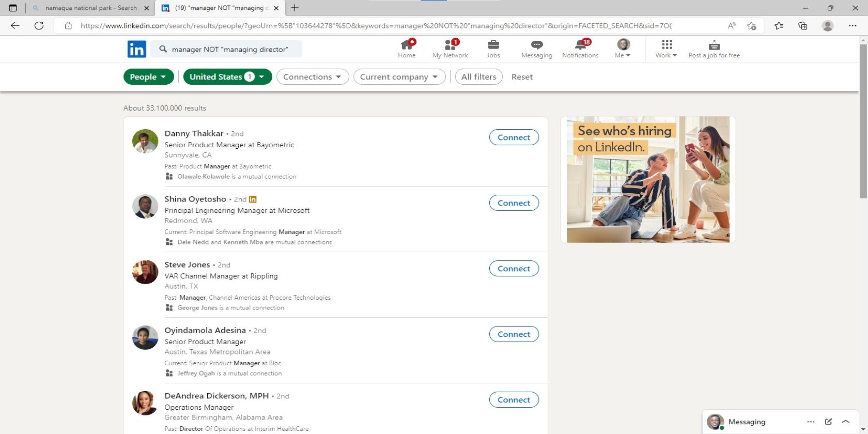The image size is (868, 434).
Task: View site information lock icon
Action: [68, 25]
